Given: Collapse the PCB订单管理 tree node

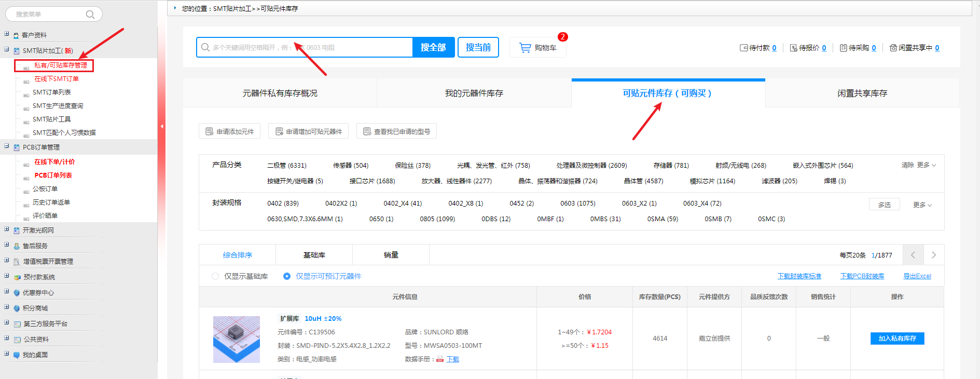Looking at the screenshot, I should [7, 146].
